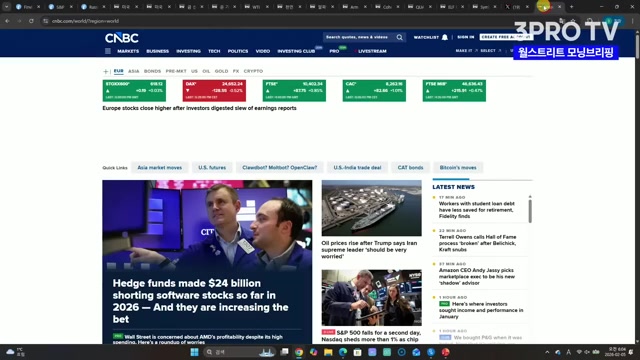Open a new browser tab with plus button
640x360 pixels.
coord(571,7)
